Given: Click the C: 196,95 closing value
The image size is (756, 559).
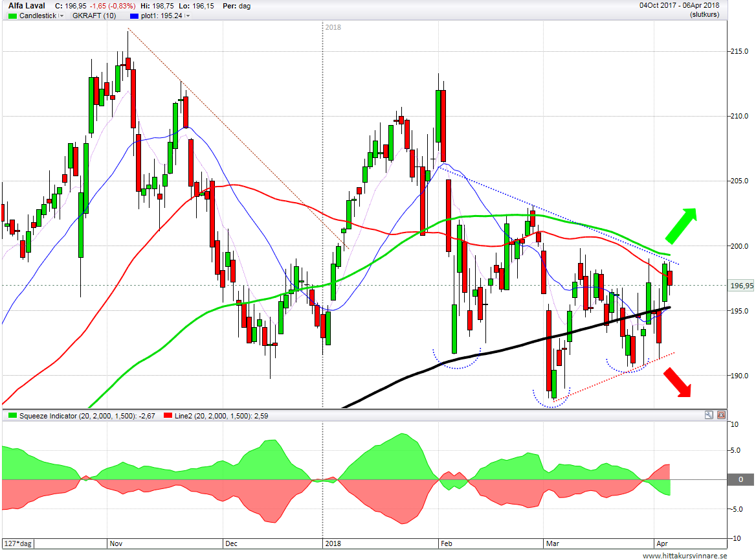Looking at the screenshot, I should 71,6.
